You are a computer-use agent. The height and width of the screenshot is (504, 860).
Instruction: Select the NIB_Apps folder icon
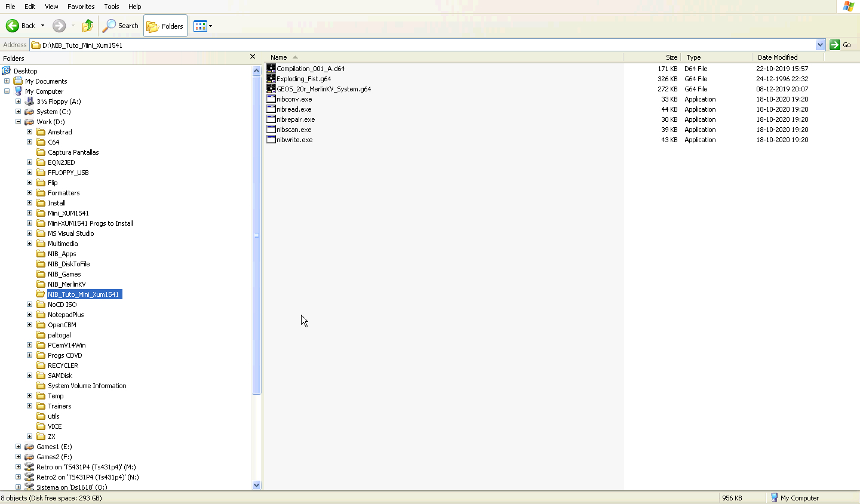(x=41, y=254)
